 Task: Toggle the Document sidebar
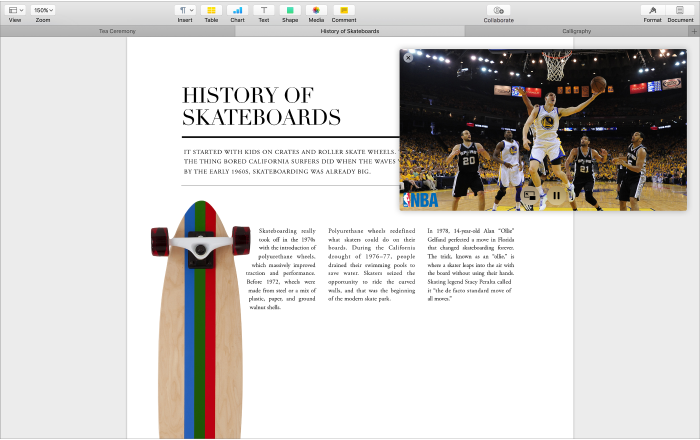(681, 10)
